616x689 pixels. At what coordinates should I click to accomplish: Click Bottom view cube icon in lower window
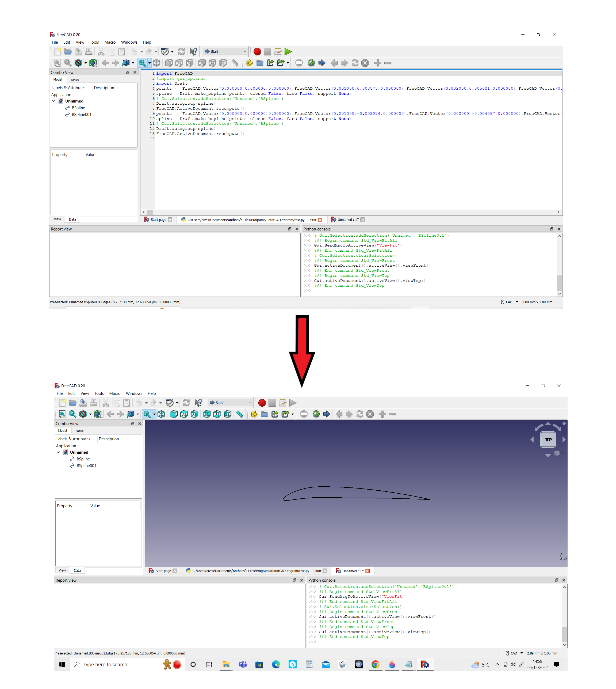tap(217, 414)
